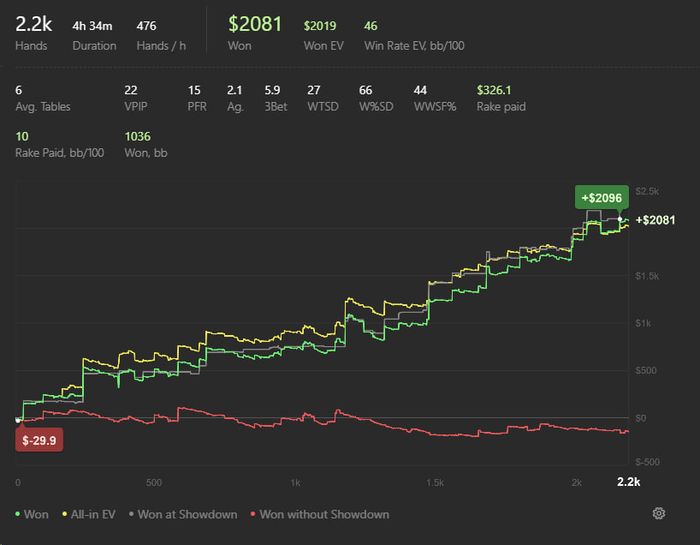
Task: Select the VPIP stat showing 22
Action: pos(135,98)
